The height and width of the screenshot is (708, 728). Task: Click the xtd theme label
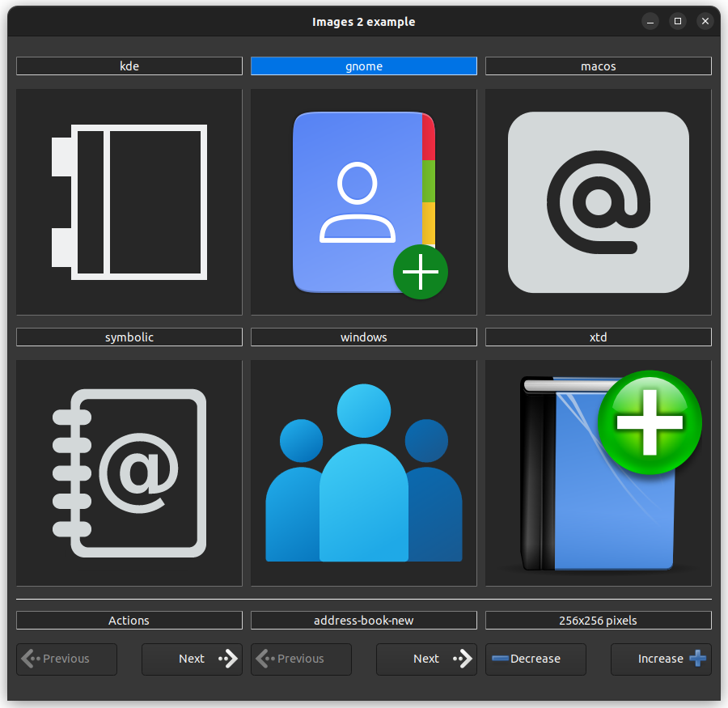pos(599,337)
